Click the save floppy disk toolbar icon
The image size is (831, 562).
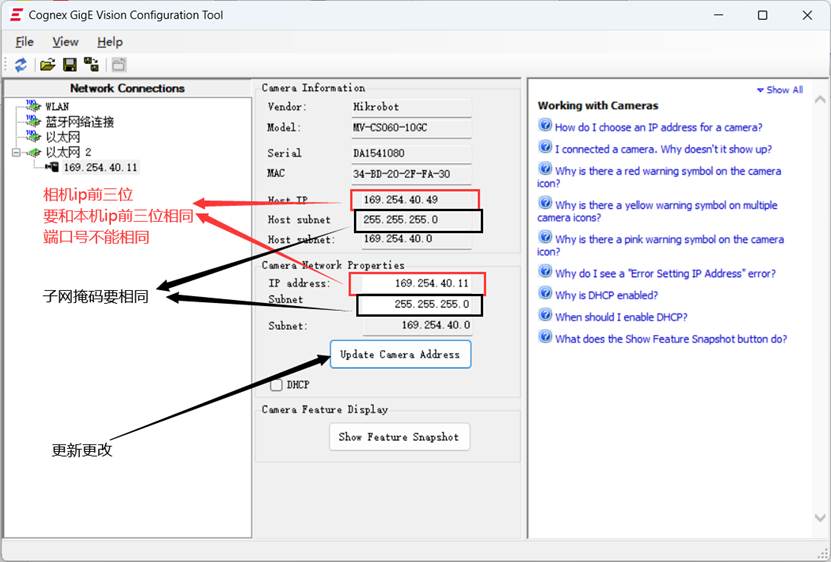click(x=69, y=65)
